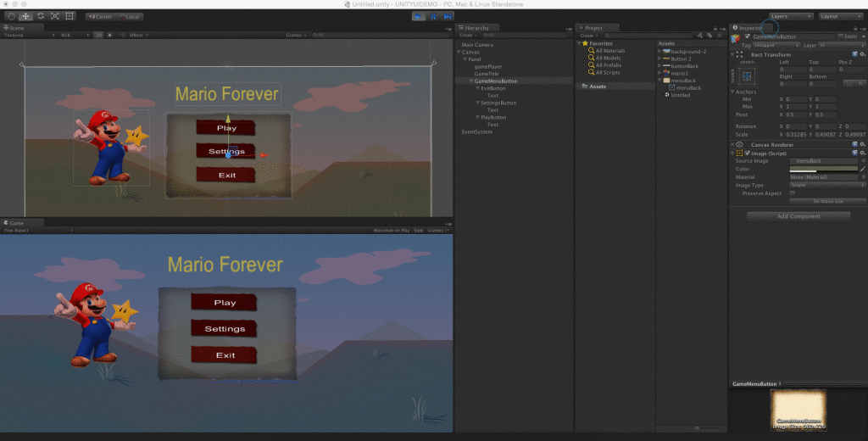Open the Textured draw mode dropdown
The height and width of the screenshot is (441, 868).
29,35
